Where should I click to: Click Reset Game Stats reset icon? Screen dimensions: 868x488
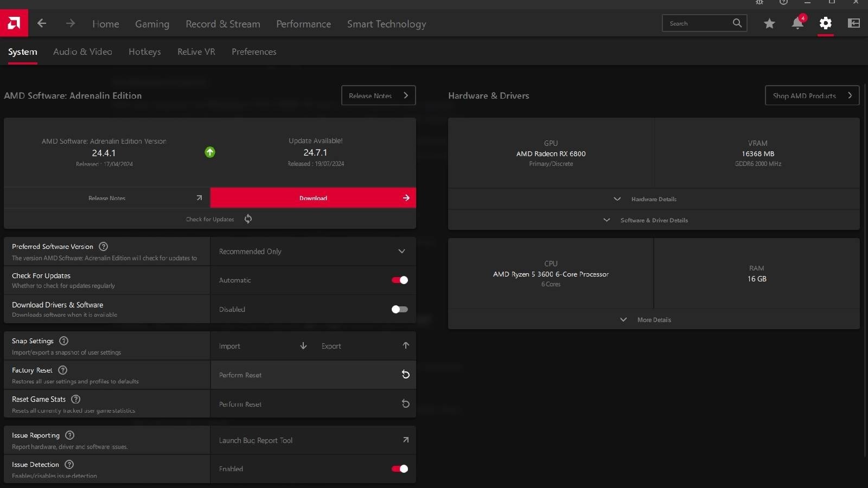pos(405,404)
